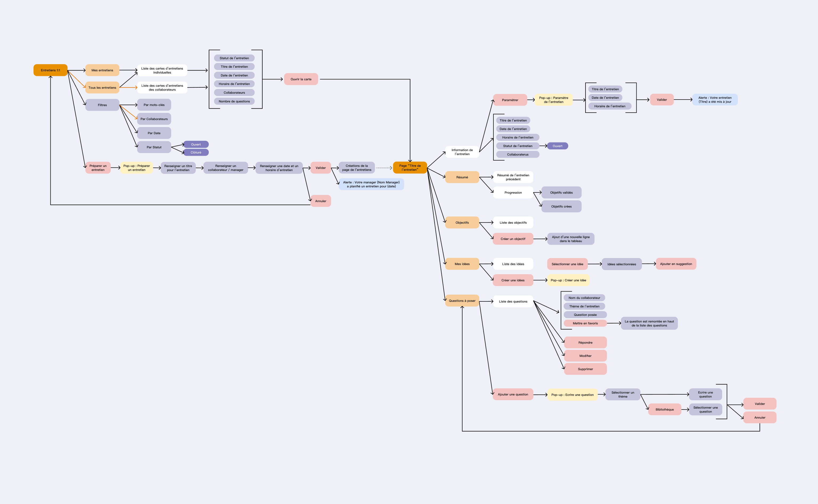Click the "Bibliothèque" node

pyautogui.click(x=664, y=409)
